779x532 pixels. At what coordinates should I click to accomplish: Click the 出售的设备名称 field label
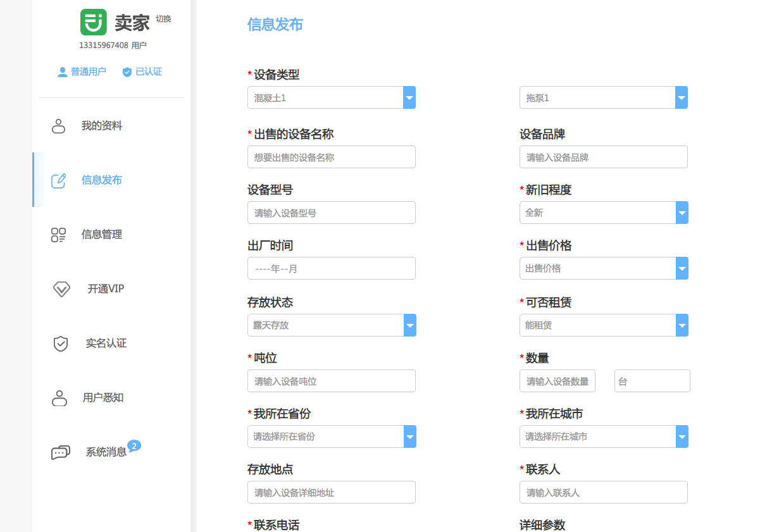tap(294, 134)
